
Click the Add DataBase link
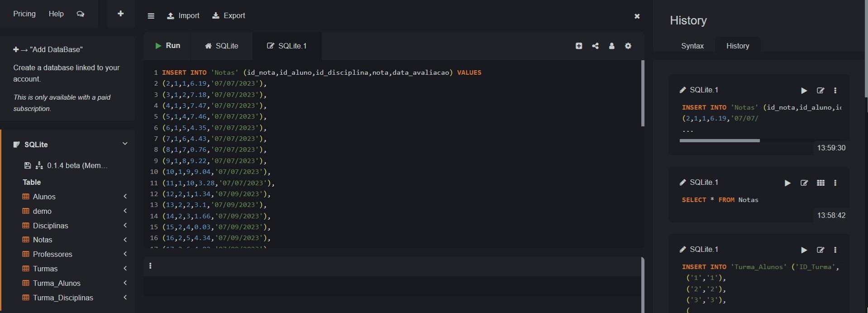48,49
